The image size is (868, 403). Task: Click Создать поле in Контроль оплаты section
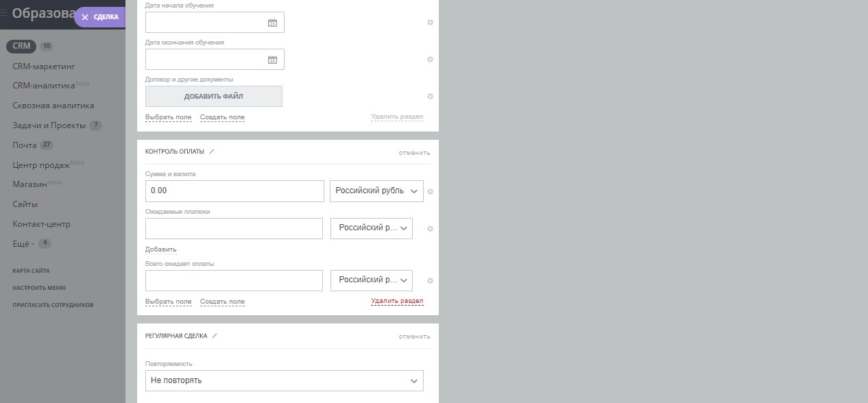pos(222,302)
